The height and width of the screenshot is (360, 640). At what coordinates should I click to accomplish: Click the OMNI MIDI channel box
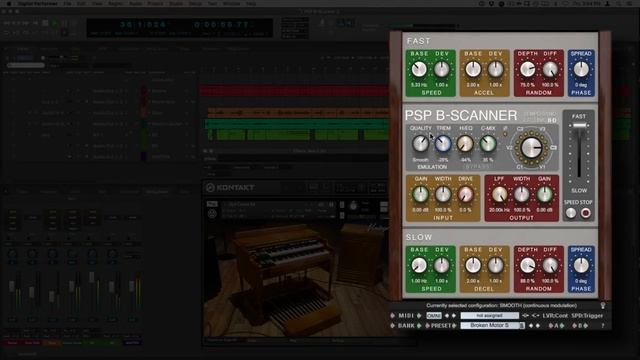[434, 316]
